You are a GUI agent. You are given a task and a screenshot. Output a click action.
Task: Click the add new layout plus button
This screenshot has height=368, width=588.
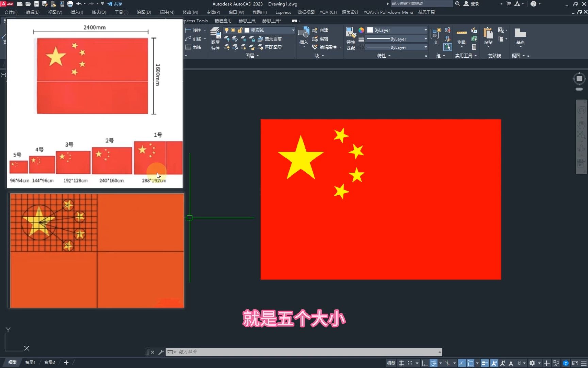click(66, 362)
